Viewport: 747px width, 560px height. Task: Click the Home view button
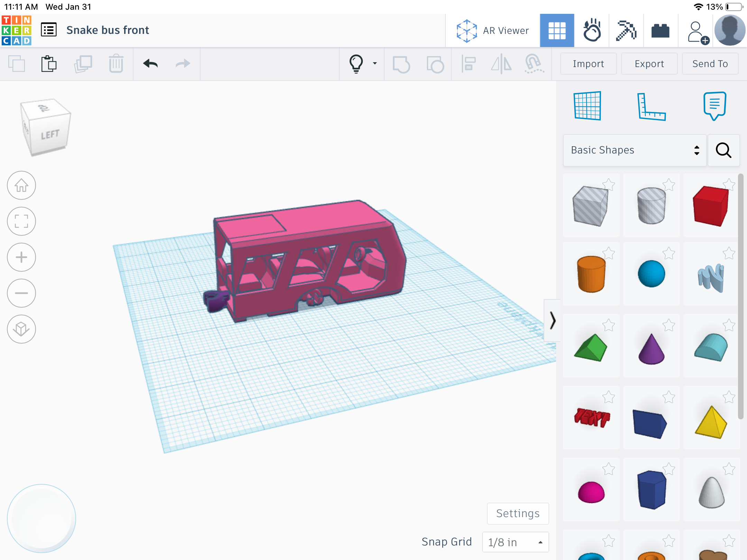(21, 186)
